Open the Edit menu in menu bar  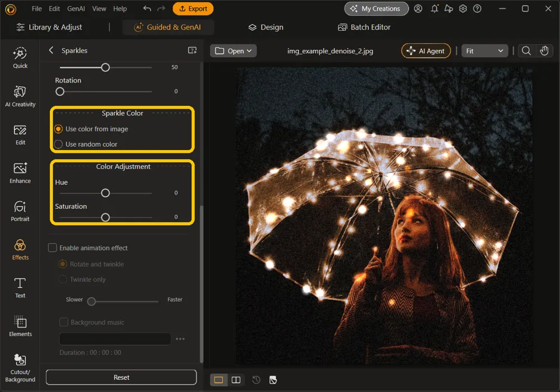coord(54,8)
